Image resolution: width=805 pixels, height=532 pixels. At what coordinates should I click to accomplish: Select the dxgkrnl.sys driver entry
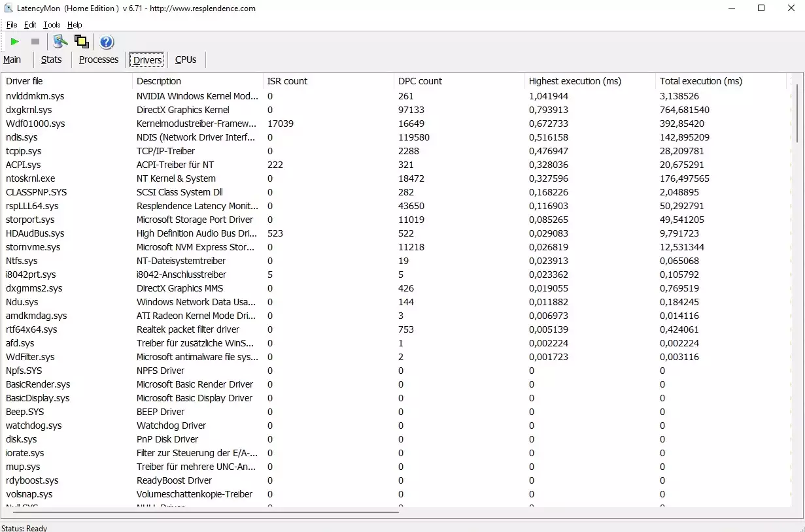[29, 110]
